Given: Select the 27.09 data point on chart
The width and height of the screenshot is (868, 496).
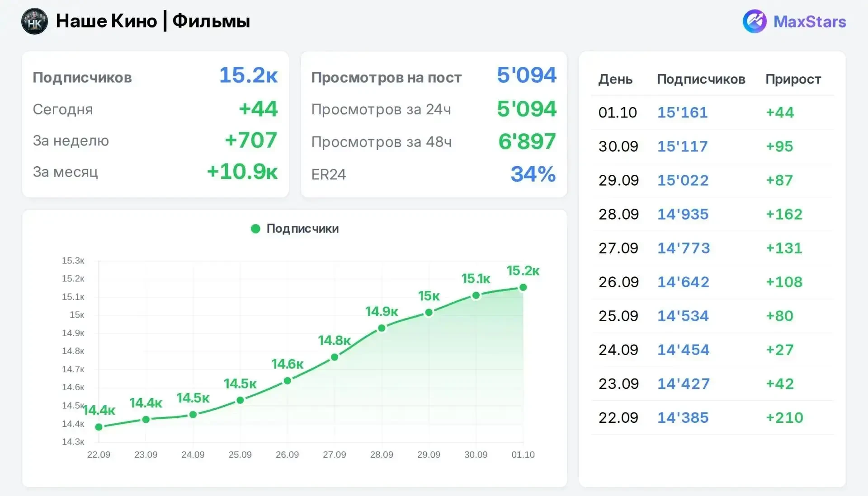Looking at the screenshot, I should pyautogui.click(x=335, y=357).
